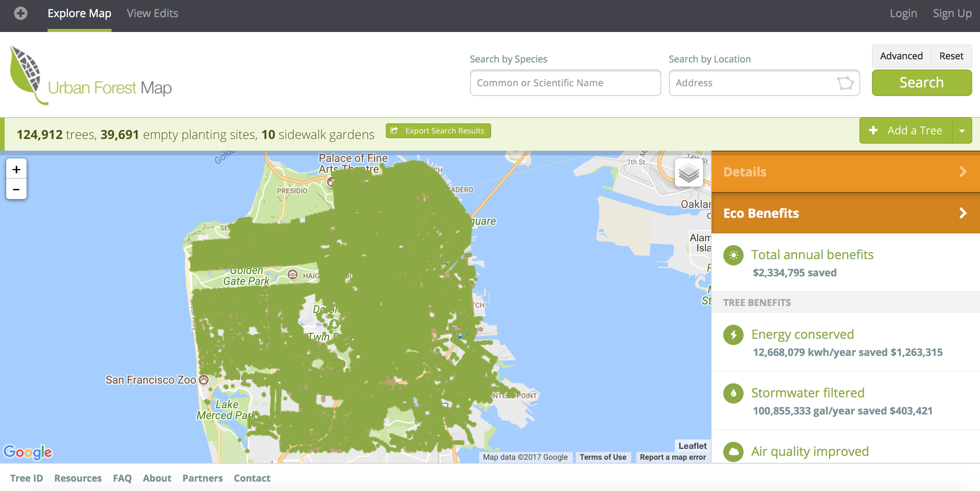The width and height of the screenshot is (980, 491).
Task: Select the Explore Map tab
Action: 79,14
